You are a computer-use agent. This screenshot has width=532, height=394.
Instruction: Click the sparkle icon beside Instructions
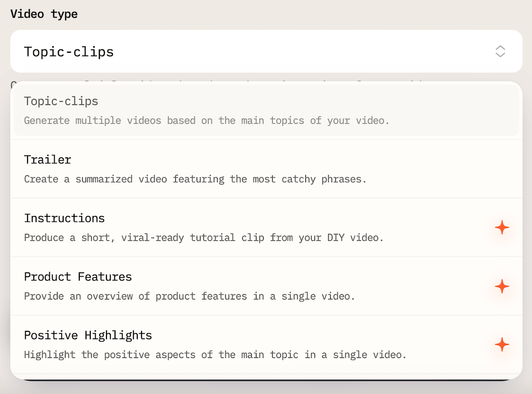pos(502,228)
